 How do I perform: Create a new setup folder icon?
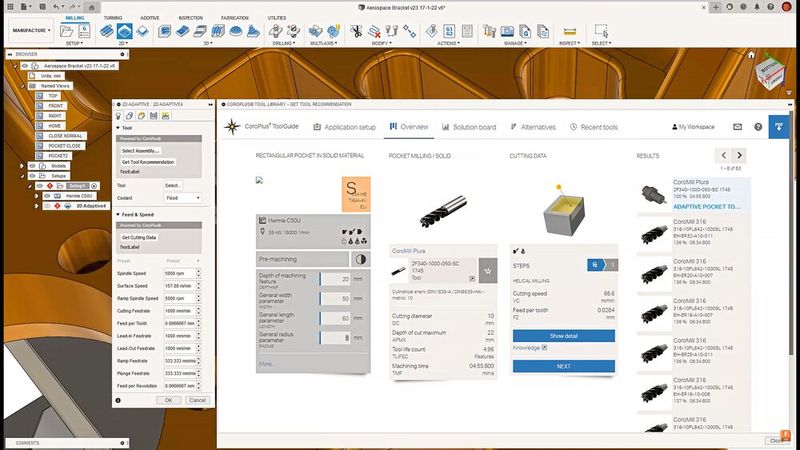tap(66, 31)
